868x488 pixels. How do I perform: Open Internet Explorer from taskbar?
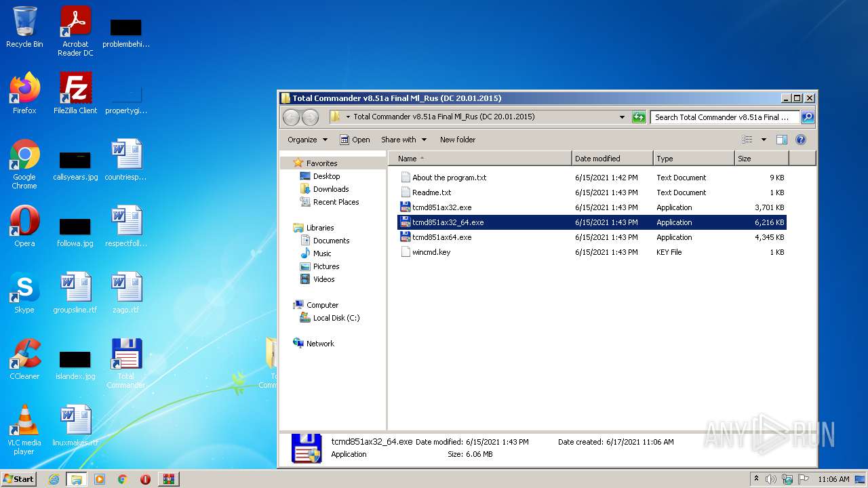[54, 479]
